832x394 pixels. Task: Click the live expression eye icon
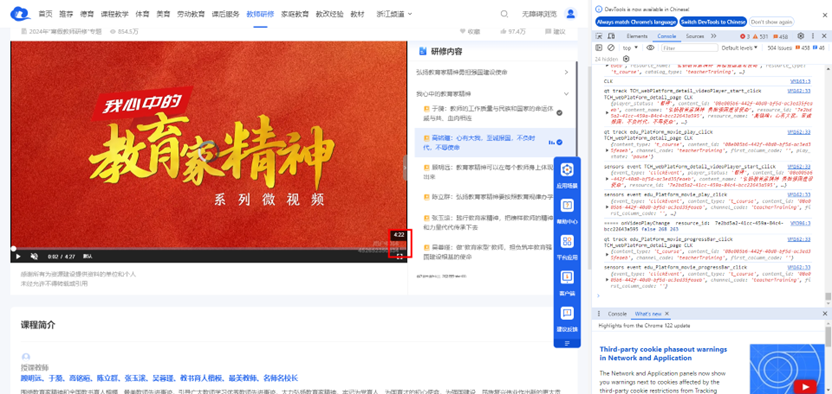[x=651, y=48]
